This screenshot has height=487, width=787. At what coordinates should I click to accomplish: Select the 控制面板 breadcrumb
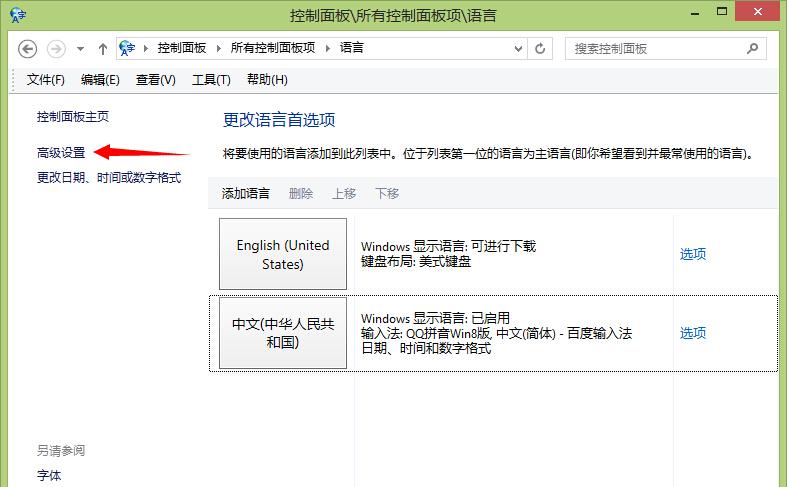[x=182, y=48]
